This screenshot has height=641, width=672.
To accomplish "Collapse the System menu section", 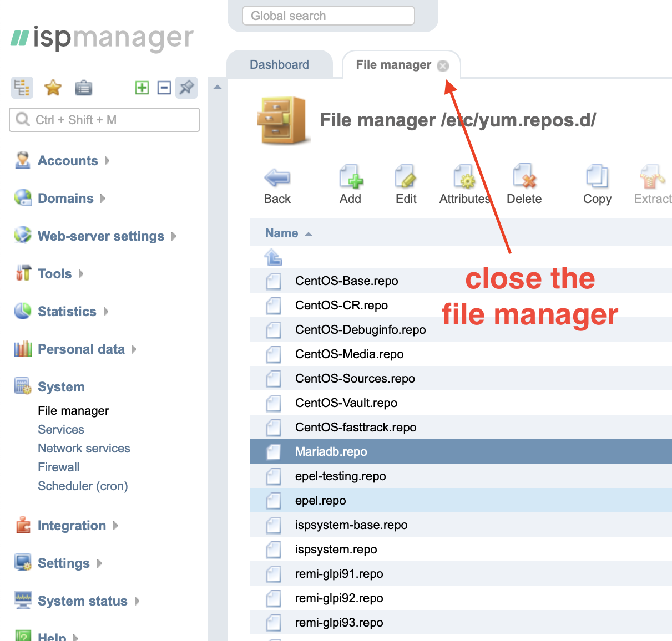I will click(61, 387).
